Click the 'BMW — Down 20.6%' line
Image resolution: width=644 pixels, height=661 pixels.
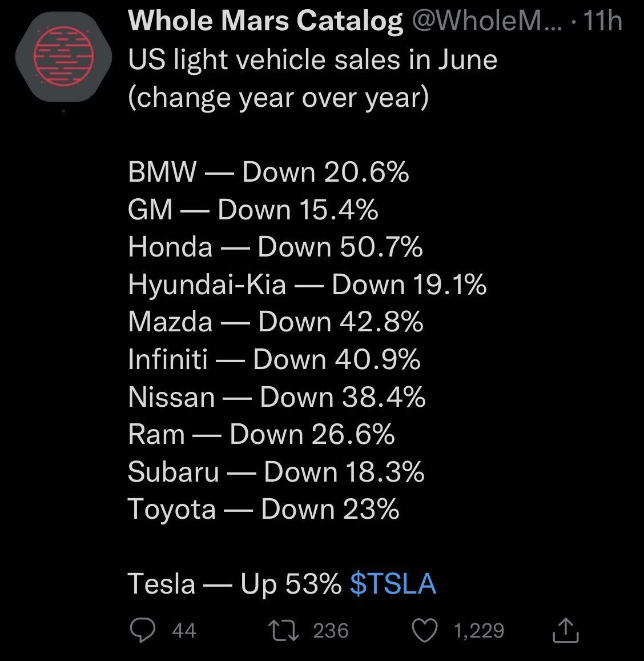(x=268, y=172)
